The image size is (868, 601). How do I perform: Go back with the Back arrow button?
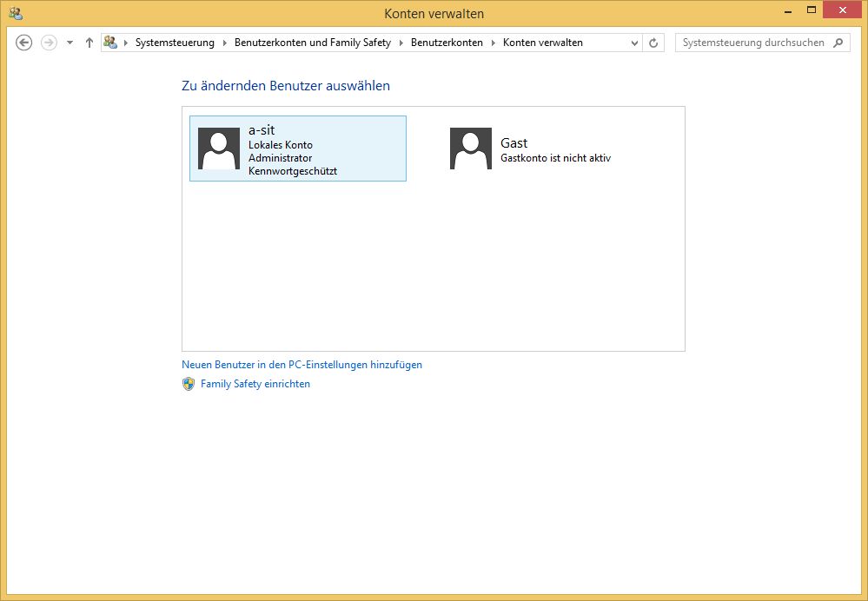[23, 43]
